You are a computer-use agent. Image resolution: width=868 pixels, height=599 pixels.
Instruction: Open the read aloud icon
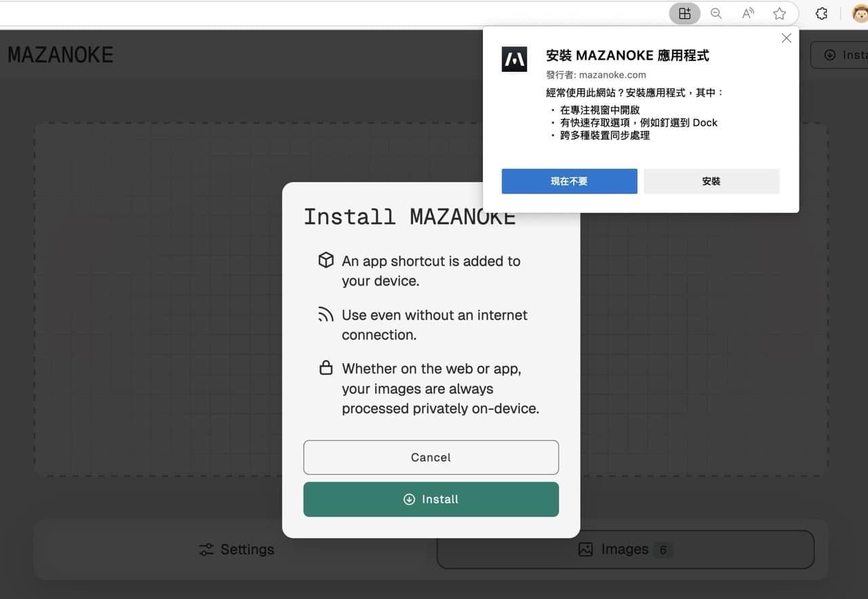point(748,14)
